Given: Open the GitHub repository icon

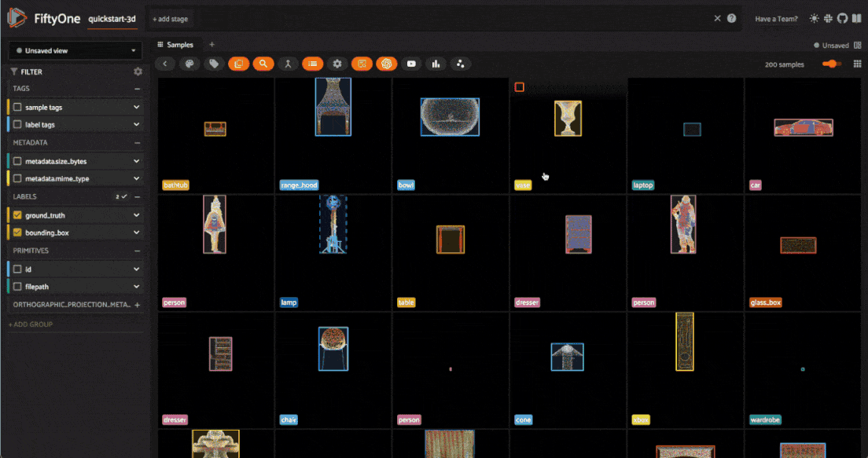Looking at the screenshot, I should click(x=843, y=19).
